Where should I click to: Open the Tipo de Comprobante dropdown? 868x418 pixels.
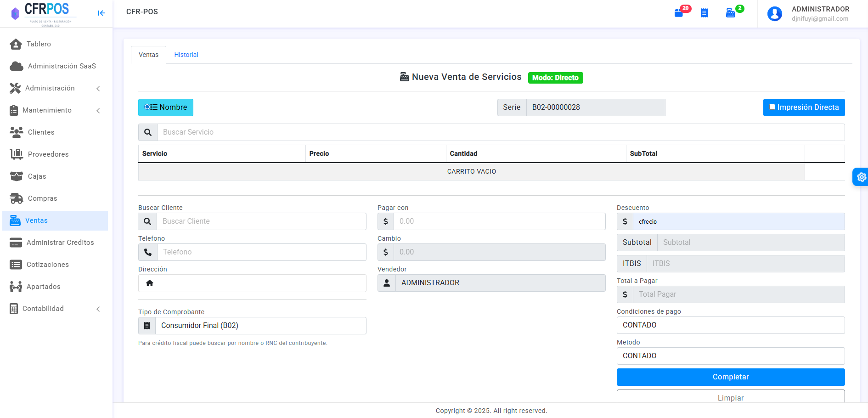(261, 326)
